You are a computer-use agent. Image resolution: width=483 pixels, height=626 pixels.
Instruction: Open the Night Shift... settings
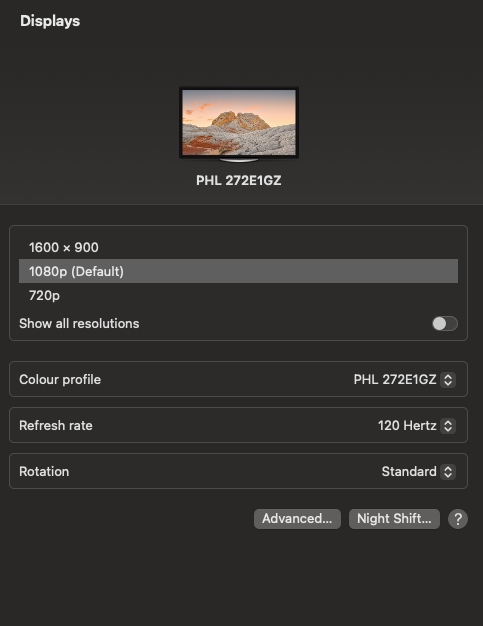point(394,519)
